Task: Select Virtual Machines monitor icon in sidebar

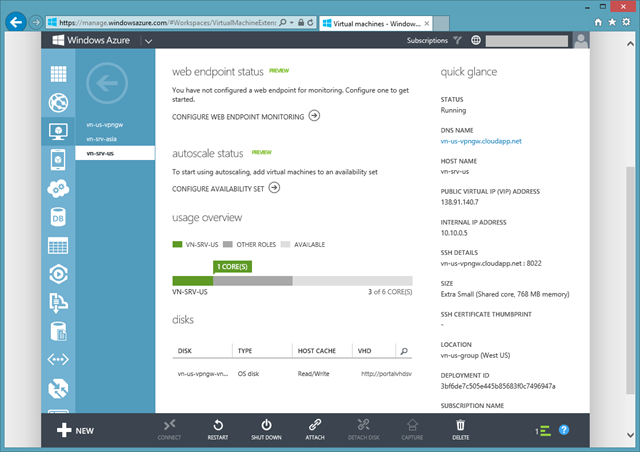Action: click(x=58, y=131)
